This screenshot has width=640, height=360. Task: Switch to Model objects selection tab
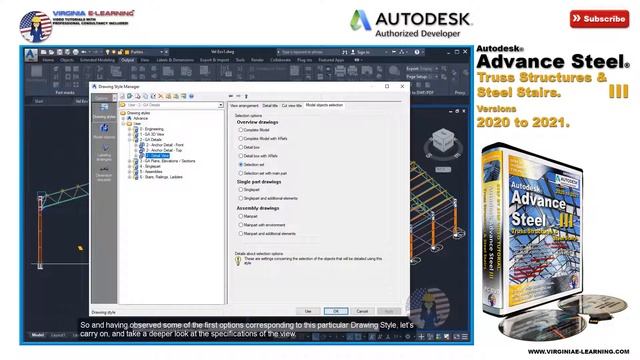(324, 105)
